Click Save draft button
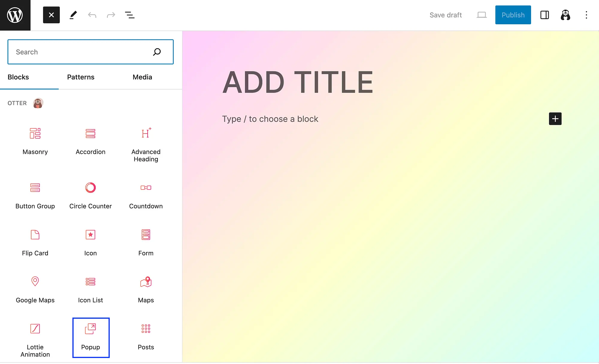This screenshot has height=364, width=599. (446, 15)
